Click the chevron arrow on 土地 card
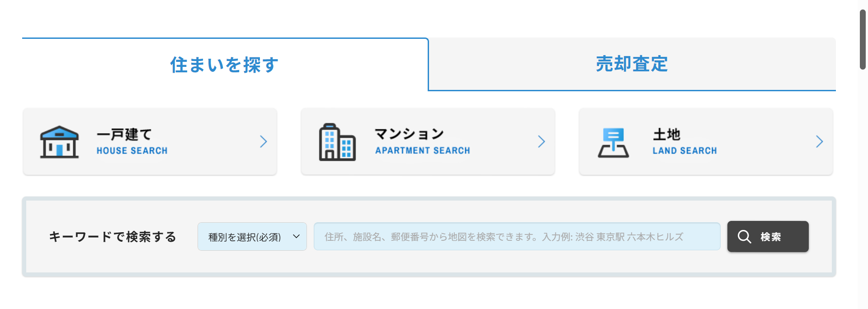Viewport: 868px width, 309px height. [820, 142]
